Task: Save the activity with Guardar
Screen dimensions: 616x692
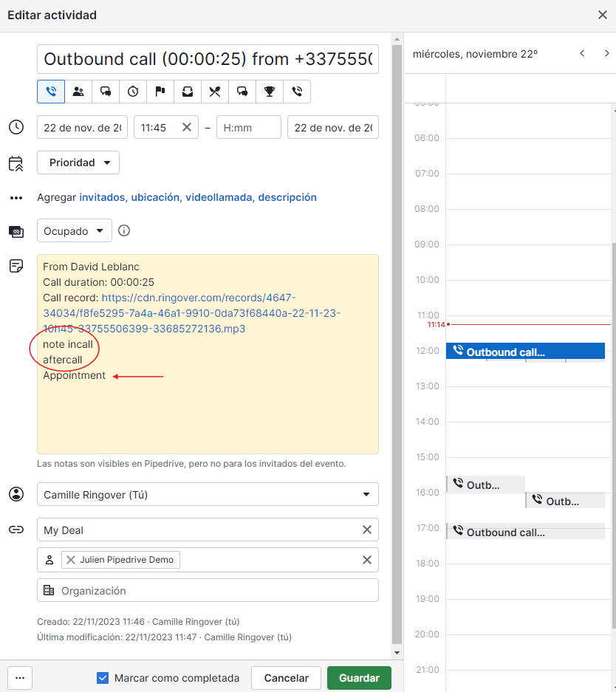Action: tap(359, 678)
